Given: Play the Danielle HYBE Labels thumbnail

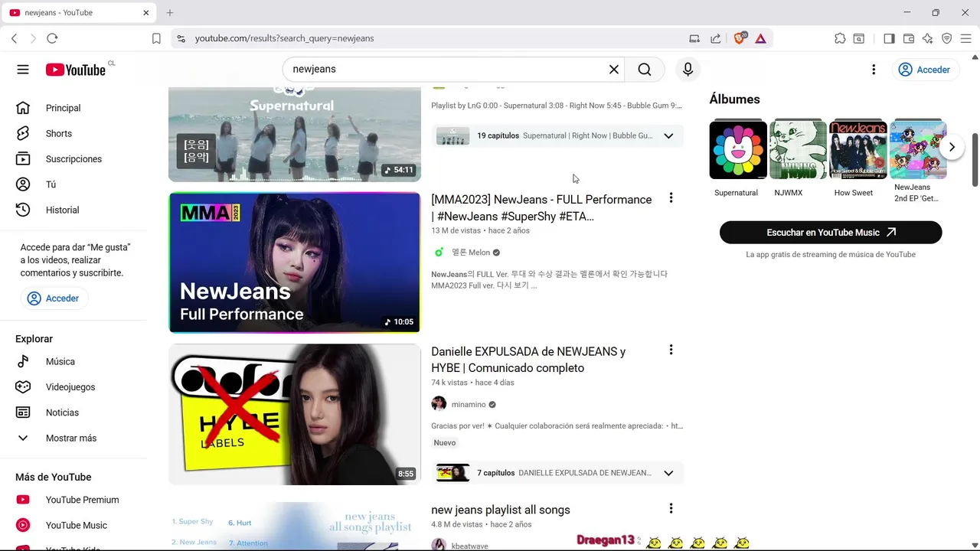Looking at the screenshot, I should pos(295,414).
